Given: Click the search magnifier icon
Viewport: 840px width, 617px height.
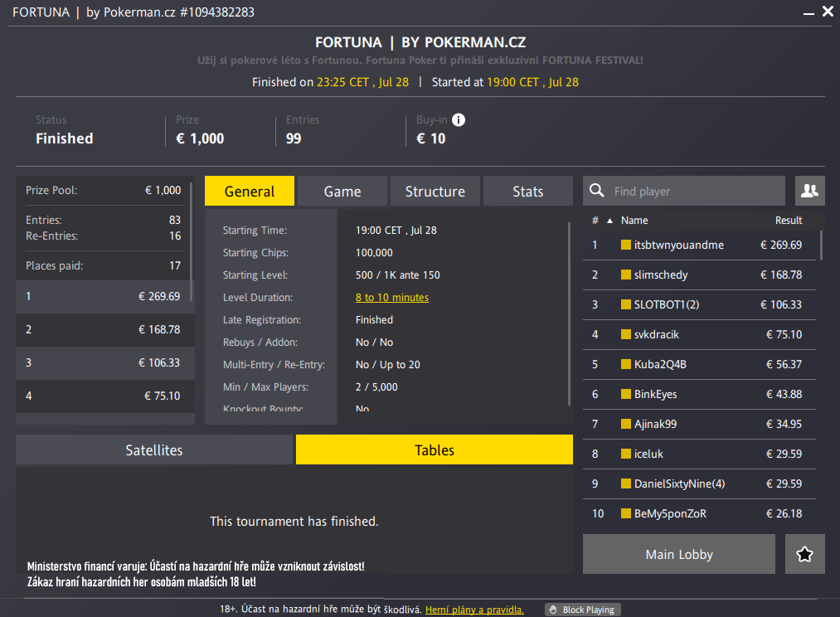Looking at the screenshot, I should click(x=597, y=191).
